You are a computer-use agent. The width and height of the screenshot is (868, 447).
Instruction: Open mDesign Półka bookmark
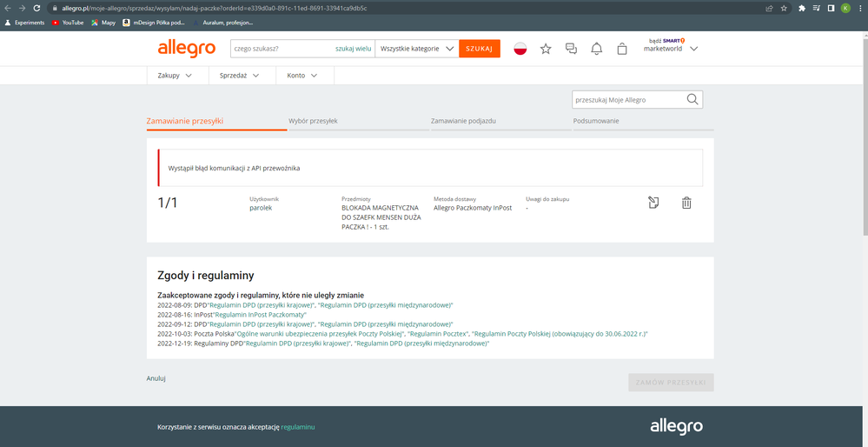(153, 23)
